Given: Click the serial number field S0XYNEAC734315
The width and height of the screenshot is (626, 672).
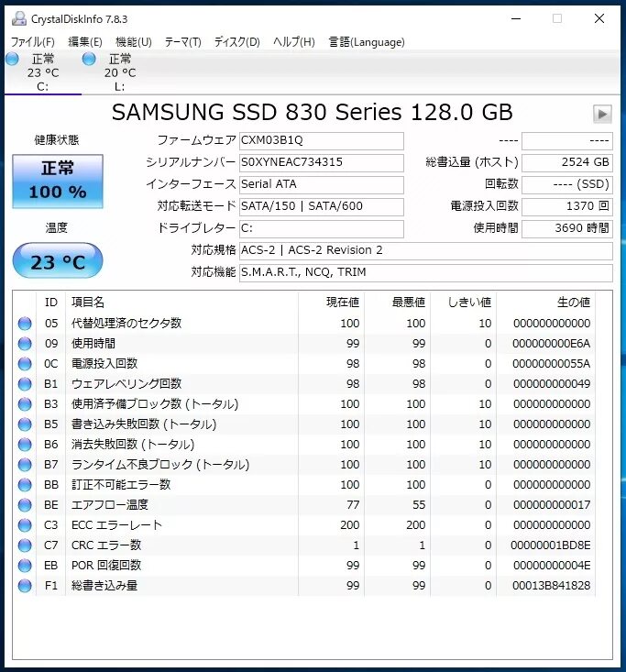Looking at the screenshot, I should (x=322, y=162).
